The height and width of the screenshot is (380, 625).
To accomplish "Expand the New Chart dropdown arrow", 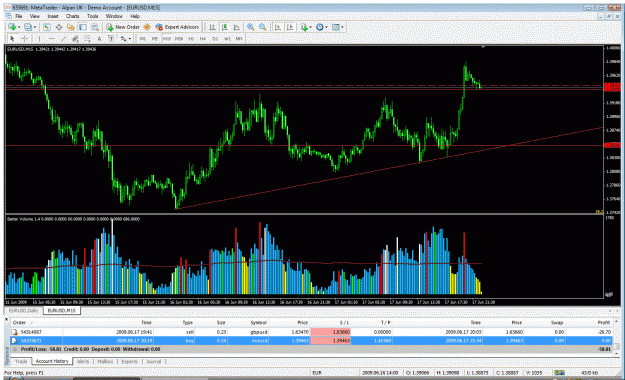I will click(x=19, y=27).
